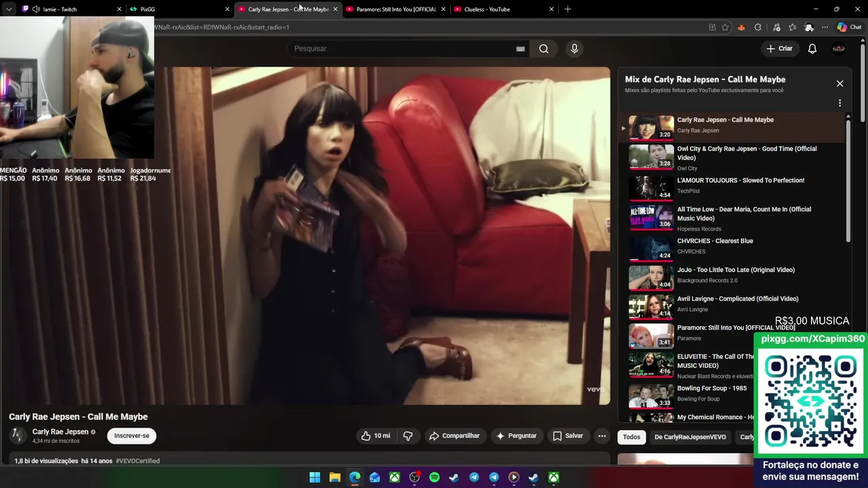Click the YouTube search input field
The image size is (868, 488).
point(407,49)
